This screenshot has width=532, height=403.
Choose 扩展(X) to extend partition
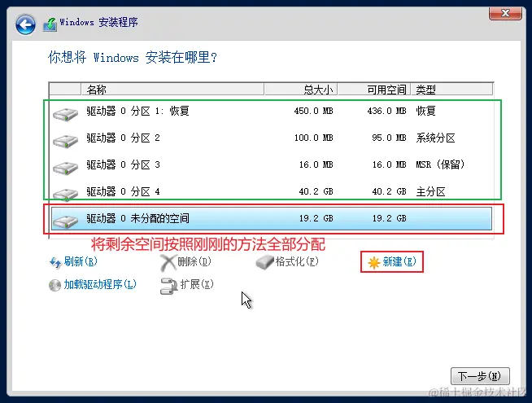(x=197, y=284)
